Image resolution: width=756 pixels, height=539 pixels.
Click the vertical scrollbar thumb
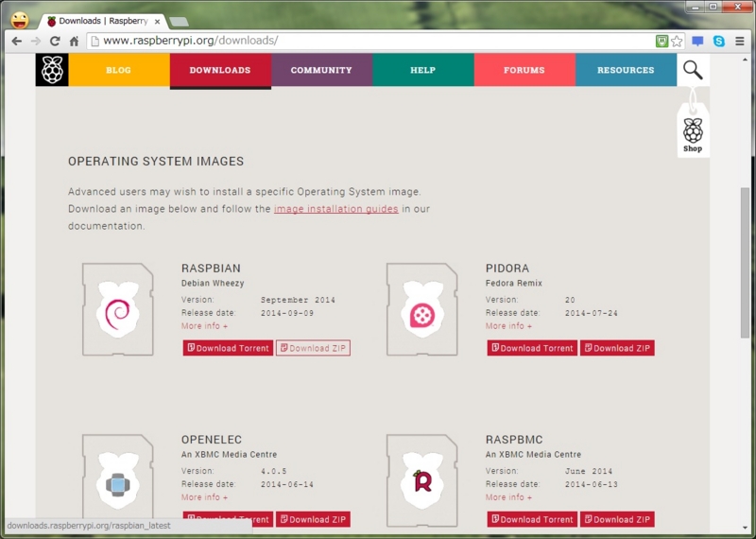[746, 263]
